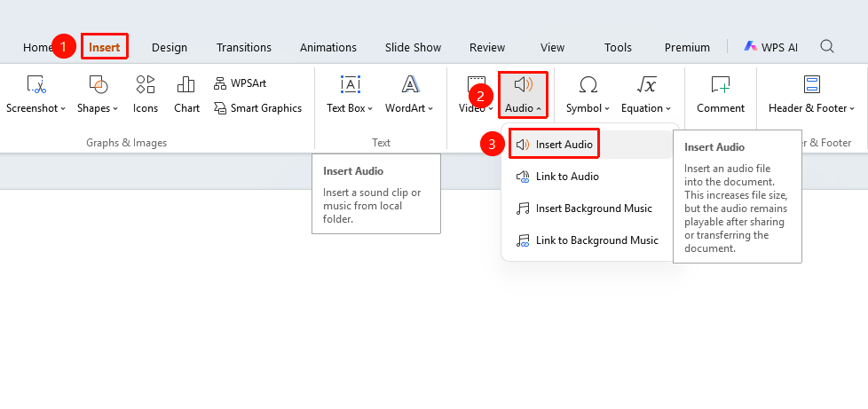Insert Smart Graphics

(257, 108)
